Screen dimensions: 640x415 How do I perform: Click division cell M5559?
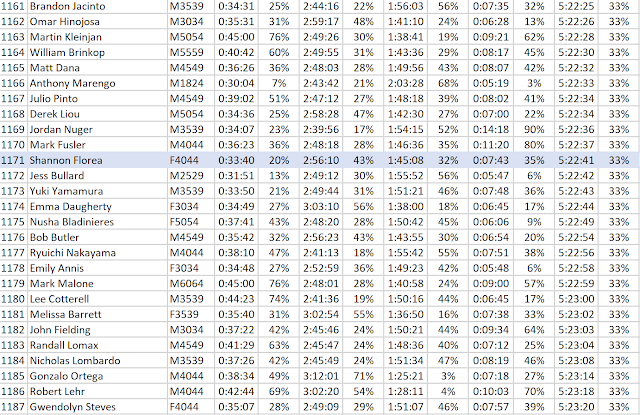coord(191,53)
